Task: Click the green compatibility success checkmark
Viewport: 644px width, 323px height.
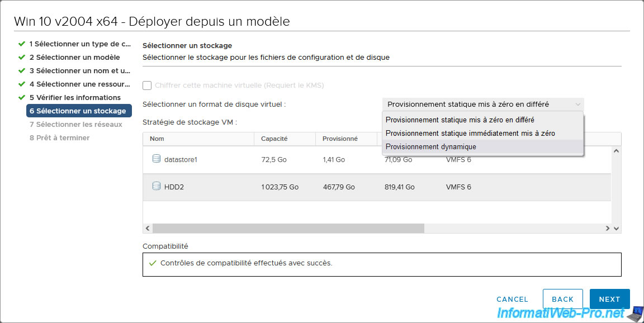Action: (x=153, y=263)
